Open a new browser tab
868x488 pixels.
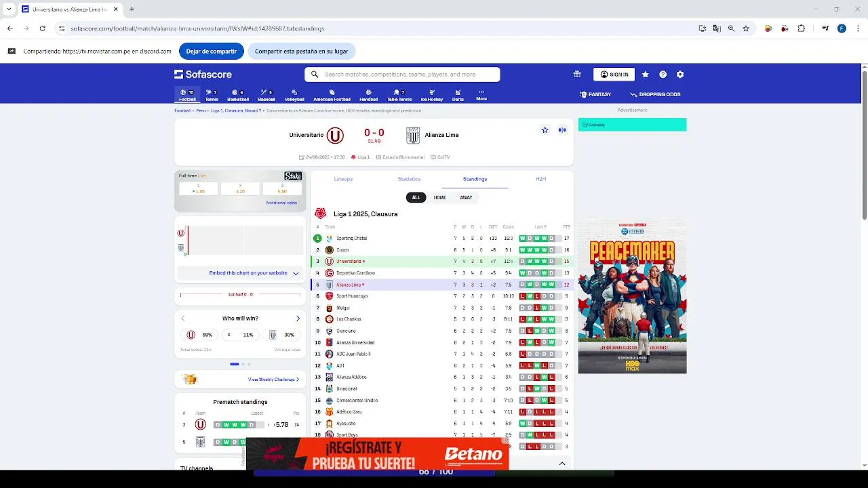(132, 9)
